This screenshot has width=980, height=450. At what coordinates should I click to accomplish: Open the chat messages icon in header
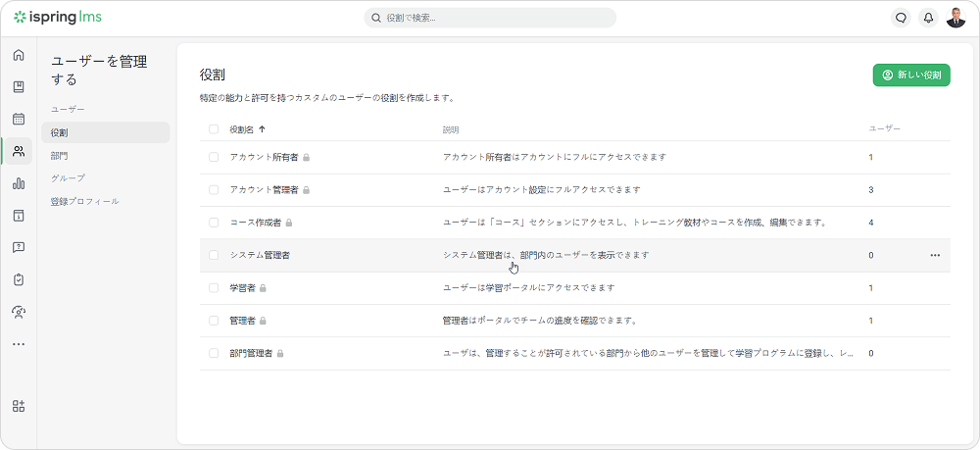(x=901, y=18)
